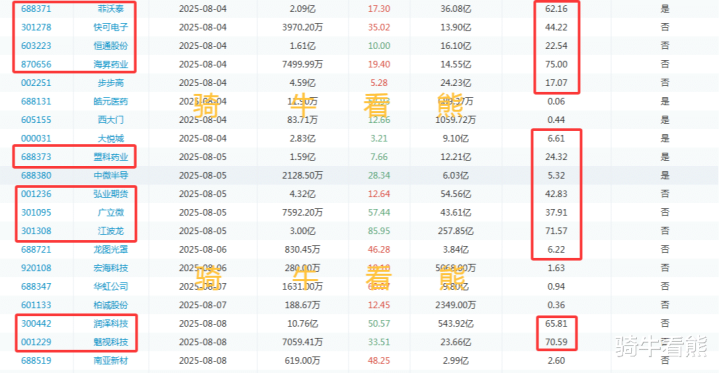Click the 36.08亿 market value cell

455,9
